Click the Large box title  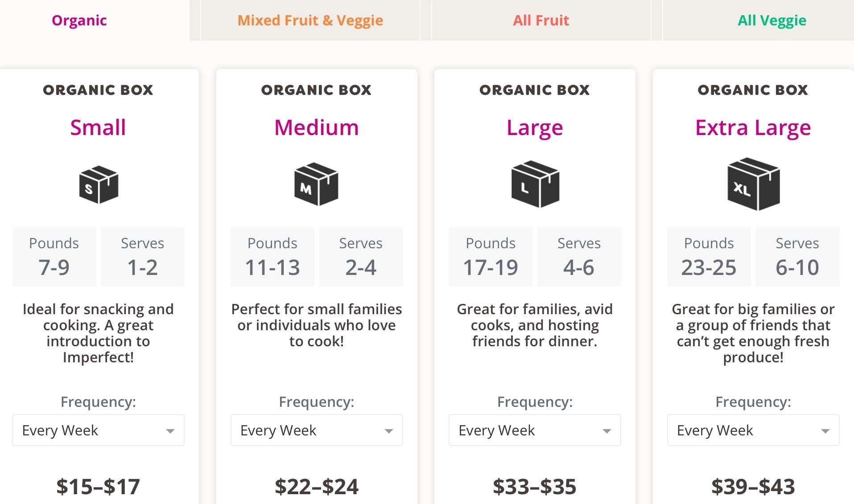click(535, 128)
